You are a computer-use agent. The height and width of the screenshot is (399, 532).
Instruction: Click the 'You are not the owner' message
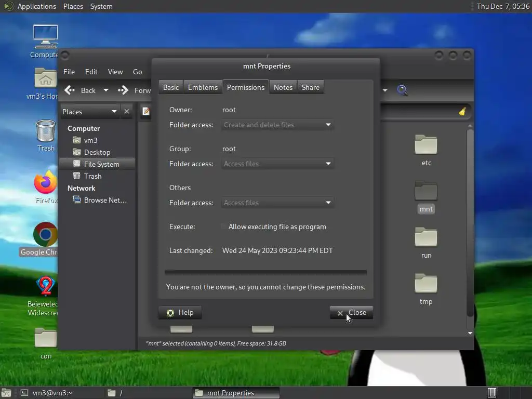(x=265, y=287)
